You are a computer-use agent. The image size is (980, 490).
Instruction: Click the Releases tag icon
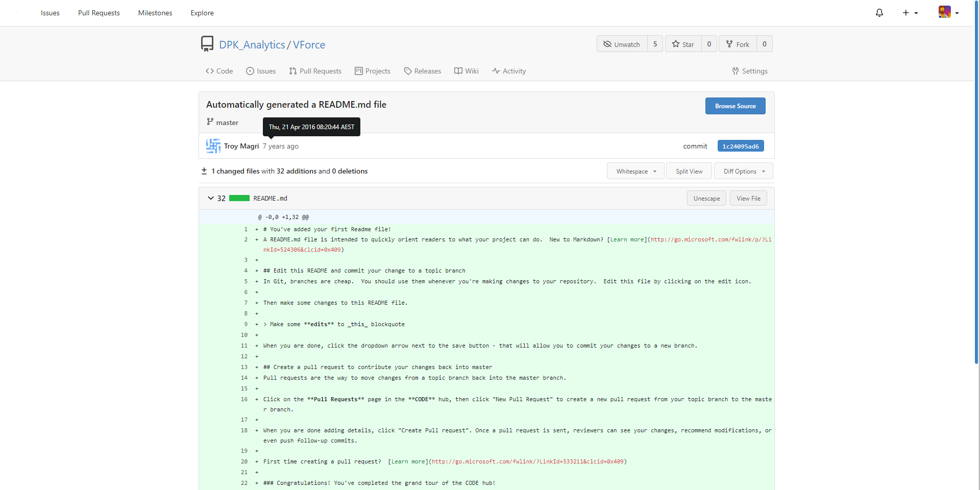click(x=408, y=71)
